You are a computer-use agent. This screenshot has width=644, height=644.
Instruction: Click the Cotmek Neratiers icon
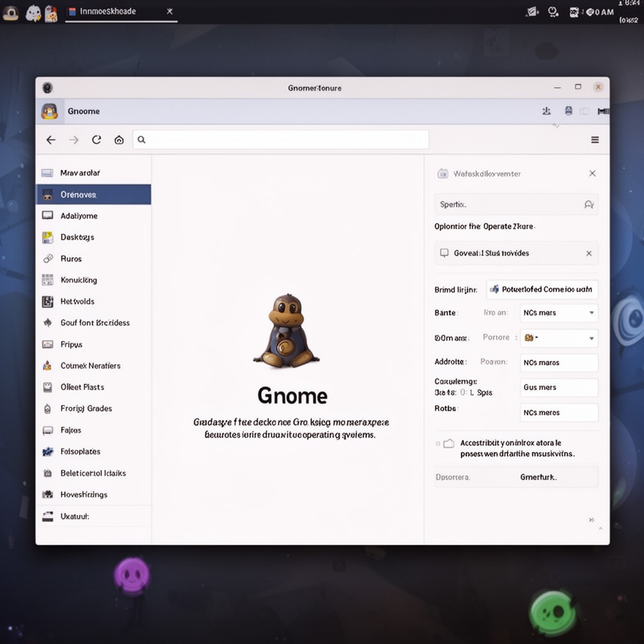pyautogui.click(x=47, y=365)
